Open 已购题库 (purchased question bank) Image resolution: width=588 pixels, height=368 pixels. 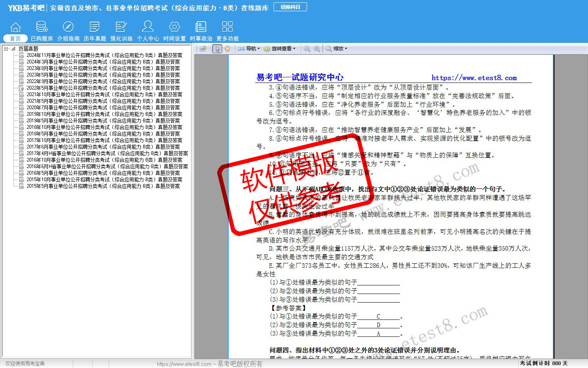click(42, 31)
